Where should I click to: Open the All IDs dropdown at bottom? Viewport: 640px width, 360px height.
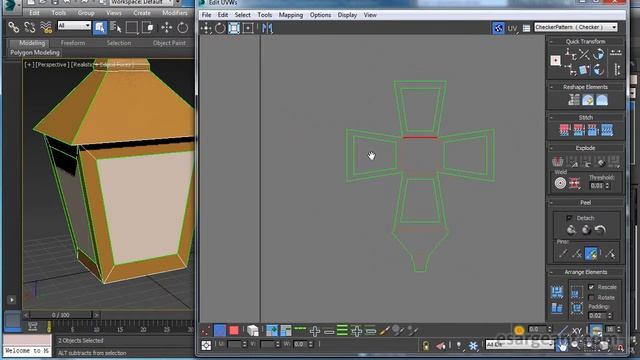click(519, 345)
